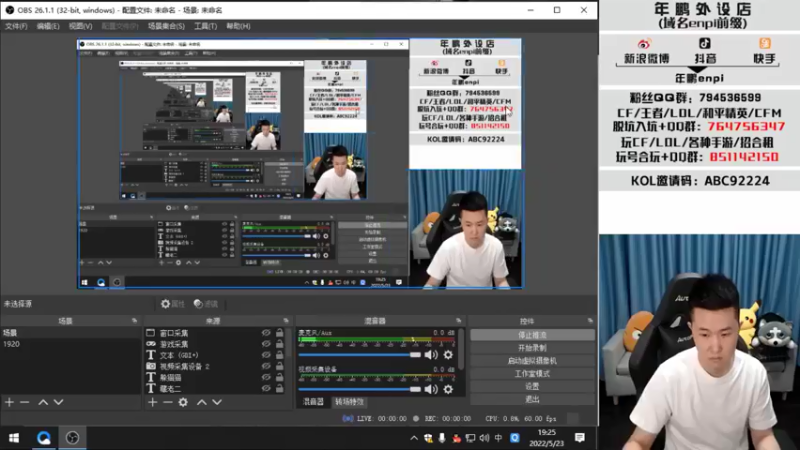Screen dimensions: 800x450
Task: Toggle visibility eye for the last source row
Action: [266, 388]
